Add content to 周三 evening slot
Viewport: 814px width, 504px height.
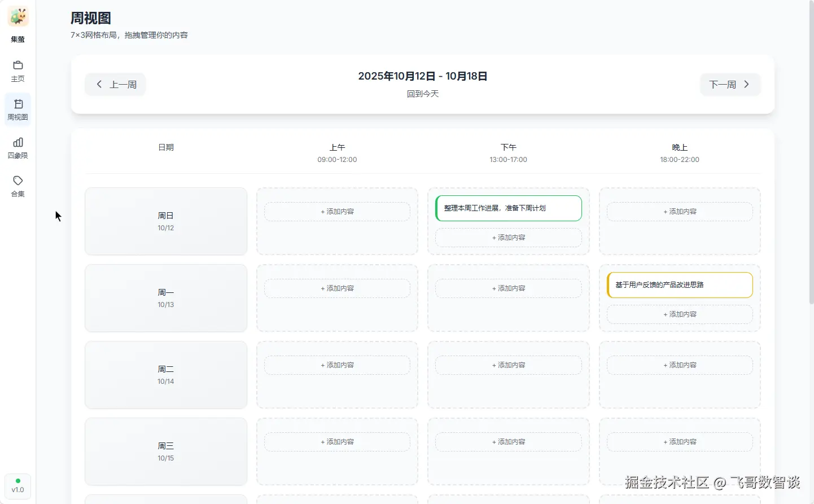[x=680, y=442]
